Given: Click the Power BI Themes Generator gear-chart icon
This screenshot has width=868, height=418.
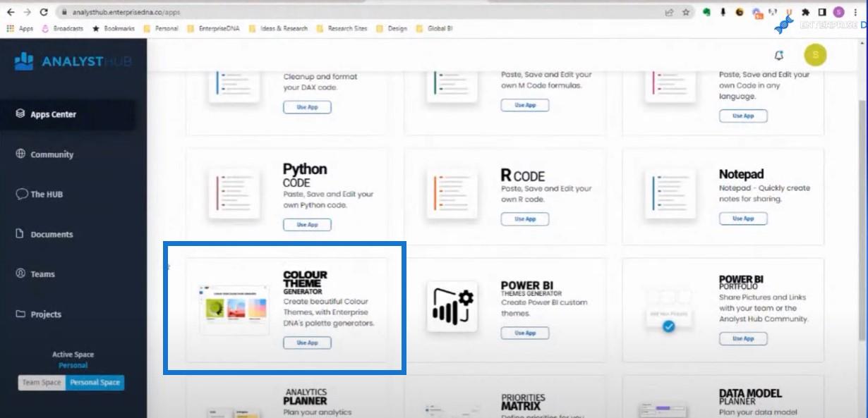Looking at the screenshot, I should tap(452, 307).
